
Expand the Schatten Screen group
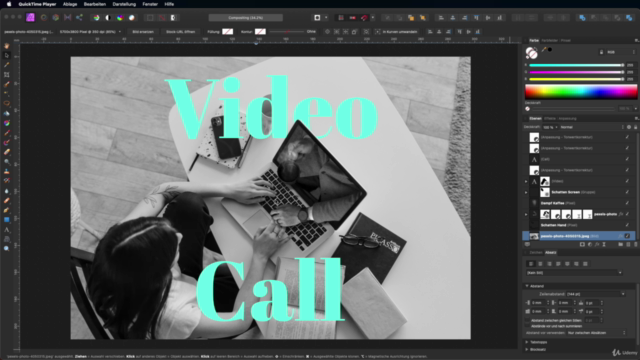pos(526,192)
